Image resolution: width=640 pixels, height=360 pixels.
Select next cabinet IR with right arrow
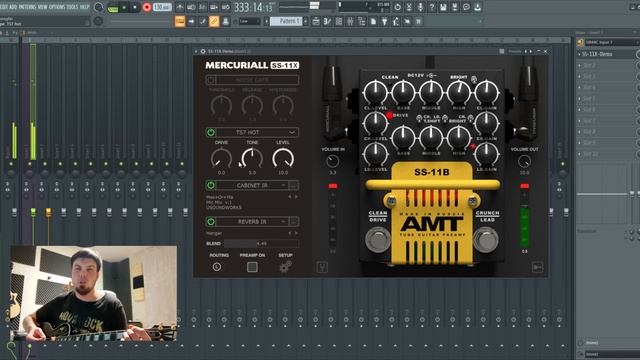(297, 197)
